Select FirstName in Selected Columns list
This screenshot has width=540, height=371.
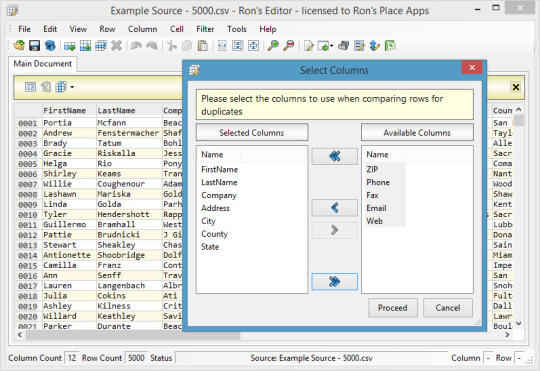click(x=219, y=169)
